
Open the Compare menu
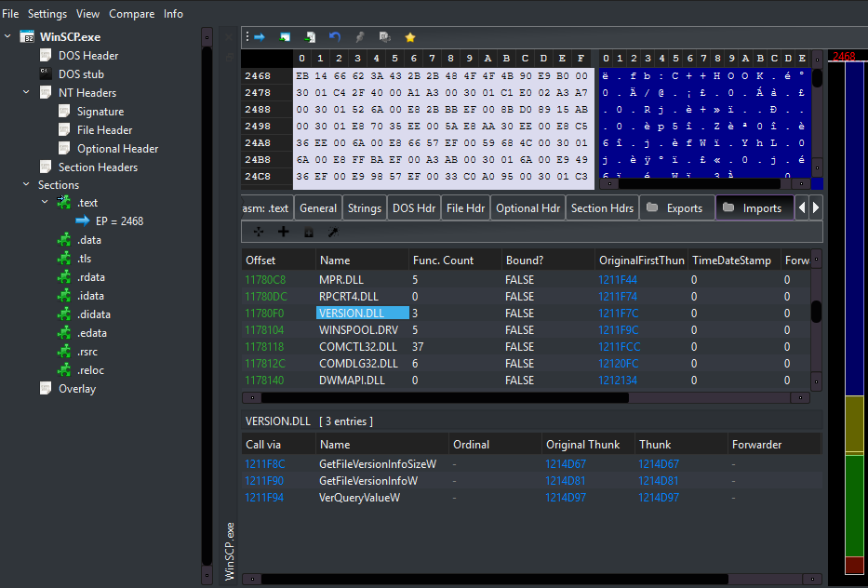132,14
